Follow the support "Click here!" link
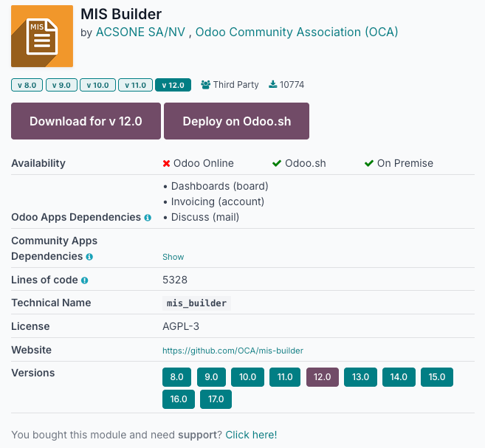The image size is (485, 448). click(251, 435)
